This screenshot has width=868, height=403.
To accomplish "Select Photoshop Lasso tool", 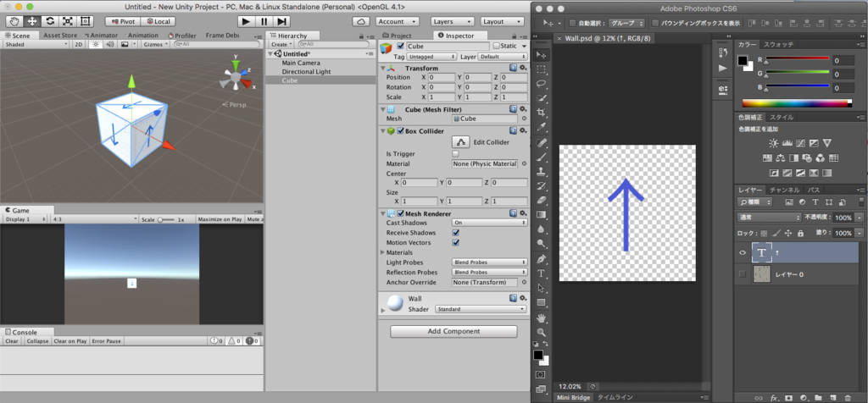I will click(x=542, y=84).
